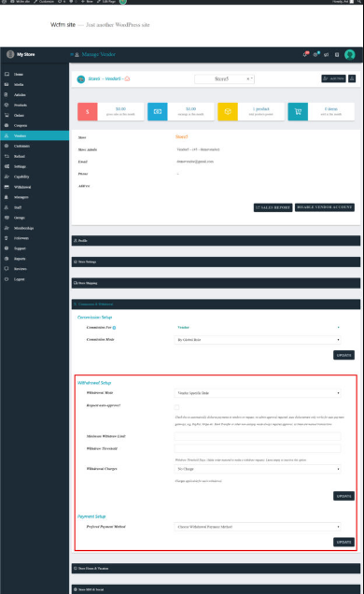This screenshot has height=594, width=364.
Task: Expand the Store Hours & Vacation section
Action: click(x=216, y=568)
